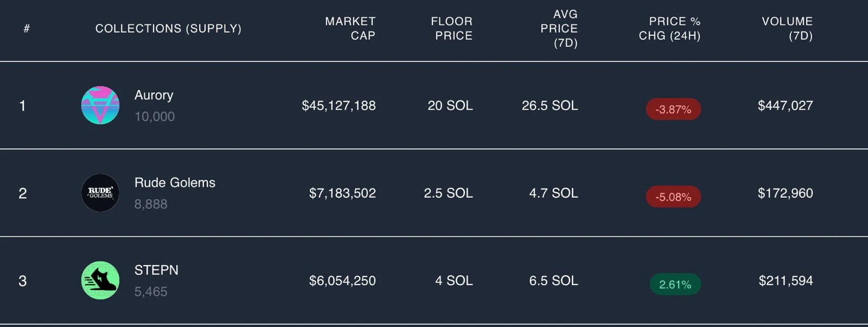Select the -5.08% price change badge
The width and height of the screenshot is (868, 327).
[x=673, y=197]
